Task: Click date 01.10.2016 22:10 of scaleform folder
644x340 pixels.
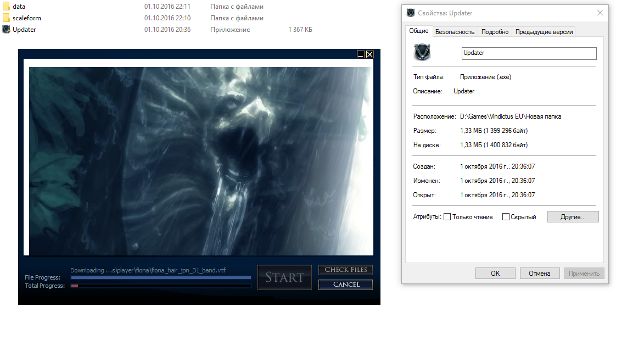Action: click(x=167, y=18)
